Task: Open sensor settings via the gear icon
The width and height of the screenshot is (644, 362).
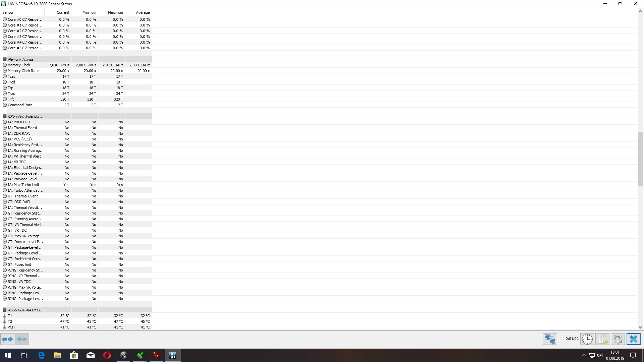Action: click(618, 339)
